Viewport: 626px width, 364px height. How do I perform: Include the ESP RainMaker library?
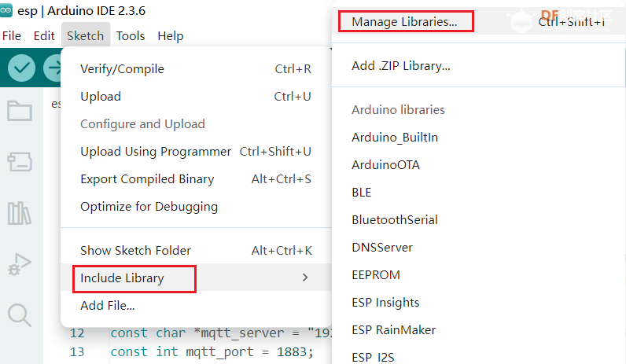[x=478, y=330]
